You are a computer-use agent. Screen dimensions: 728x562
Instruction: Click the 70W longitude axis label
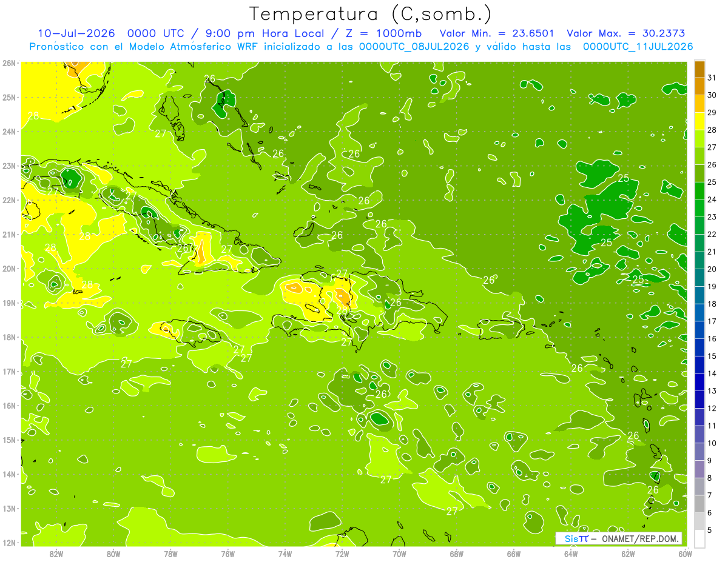[x=399, y=554]
